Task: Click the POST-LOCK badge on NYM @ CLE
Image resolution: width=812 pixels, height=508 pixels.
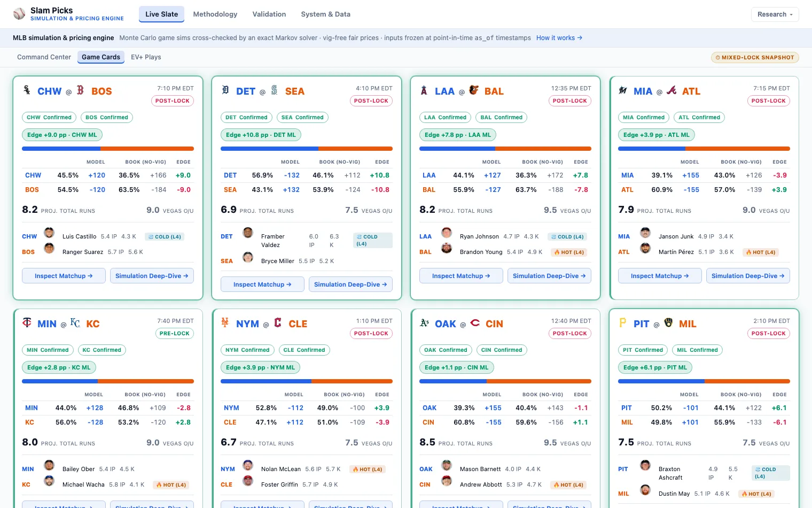Action: click(x=371, y=333)
